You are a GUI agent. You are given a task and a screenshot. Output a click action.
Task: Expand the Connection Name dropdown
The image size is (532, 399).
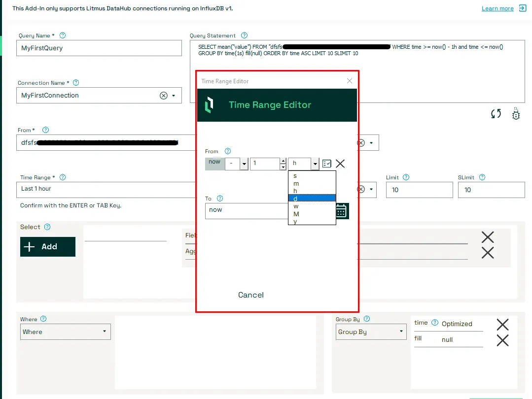[x=174, y=96]
